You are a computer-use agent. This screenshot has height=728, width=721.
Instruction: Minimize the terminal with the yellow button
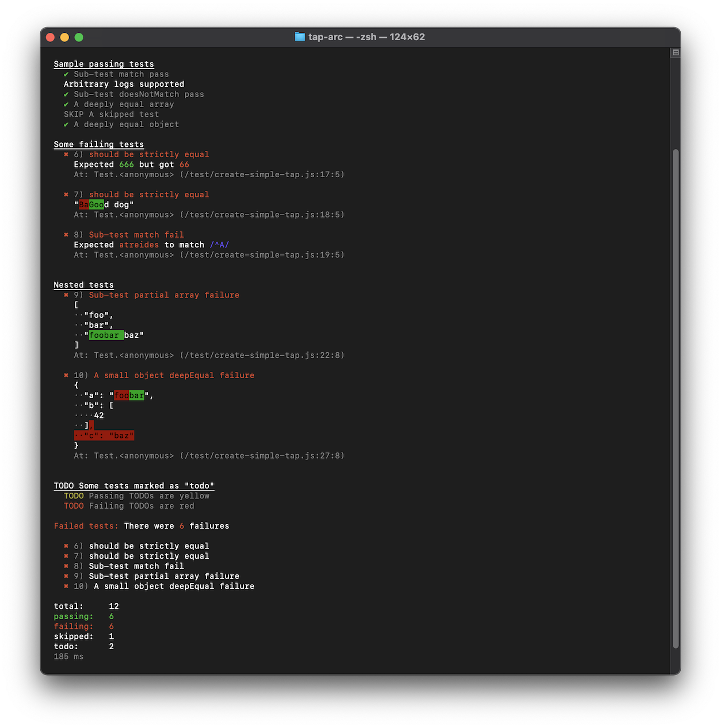click(x=64, y=37)
